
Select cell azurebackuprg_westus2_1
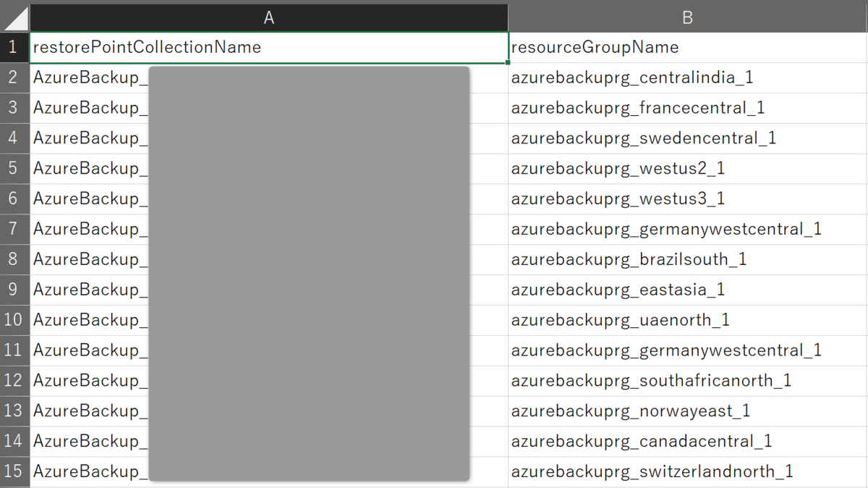[x=688, y=169]
